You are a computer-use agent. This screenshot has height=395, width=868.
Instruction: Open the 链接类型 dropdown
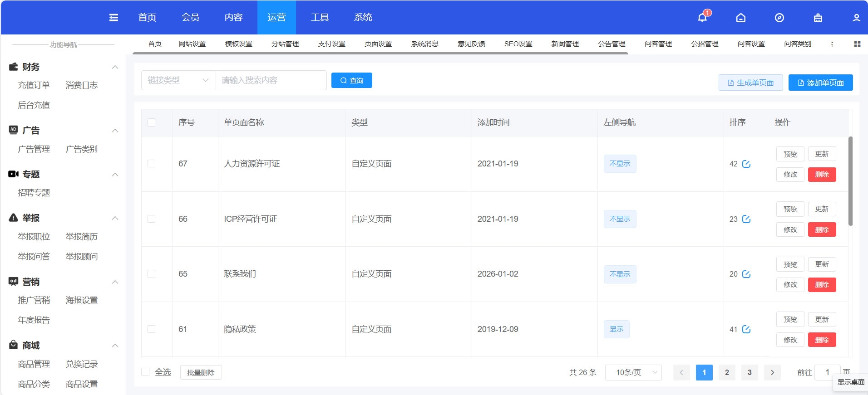click(x=178, y=80)
